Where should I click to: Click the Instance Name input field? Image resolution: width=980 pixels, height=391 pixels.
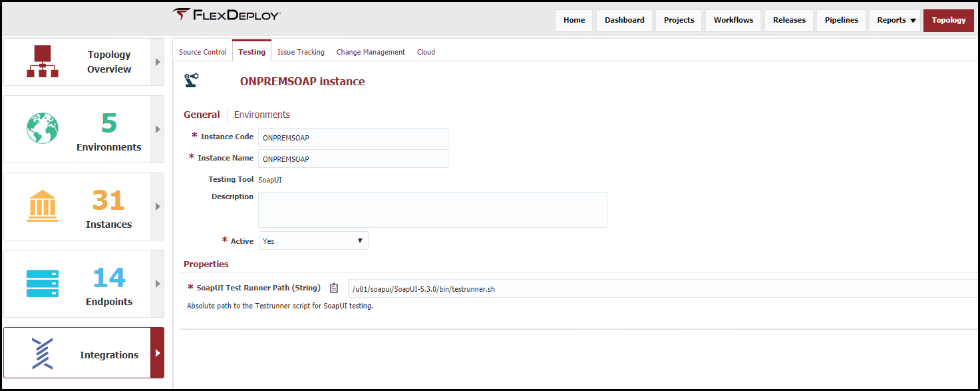pyautogui.click(x=353, y=159)
